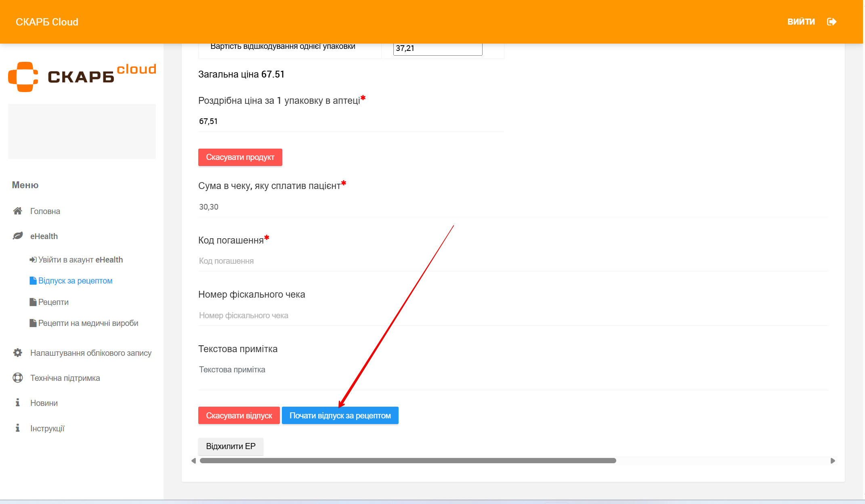This screenshot has width=865, height=504.
Task: Click the horizontal scrollbar right arrow
Action: click(832, 461)
